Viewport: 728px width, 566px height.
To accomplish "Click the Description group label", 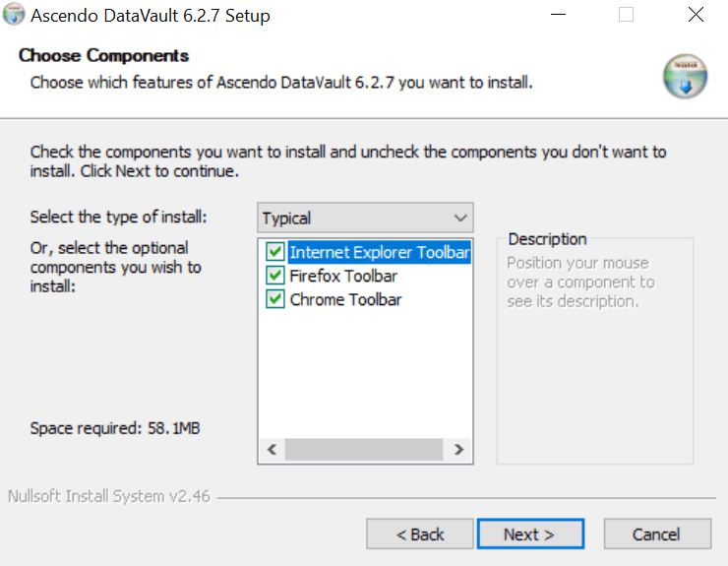I will (x=547, y=239).
